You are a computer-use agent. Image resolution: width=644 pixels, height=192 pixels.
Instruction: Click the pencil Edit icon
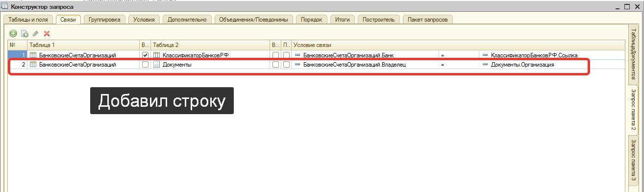(35, 34)
